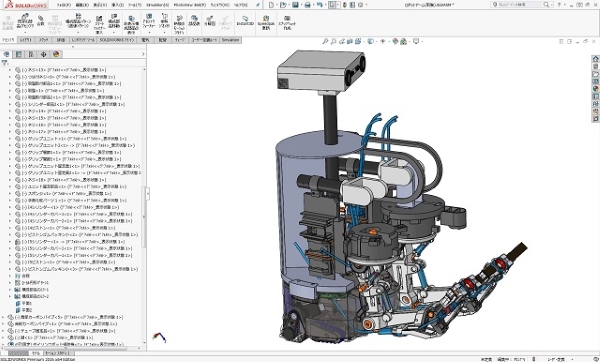Click the Bill of Materials tool
Viewport: 600px width, 362px height.
click(x=194, y=21)
